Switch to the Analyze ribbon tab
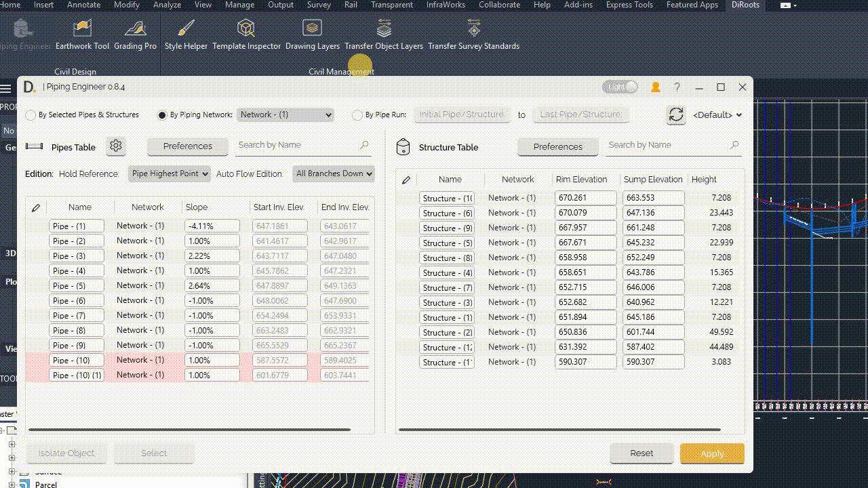The width and height of the screenshot is (868, 488). pos(167,5)
